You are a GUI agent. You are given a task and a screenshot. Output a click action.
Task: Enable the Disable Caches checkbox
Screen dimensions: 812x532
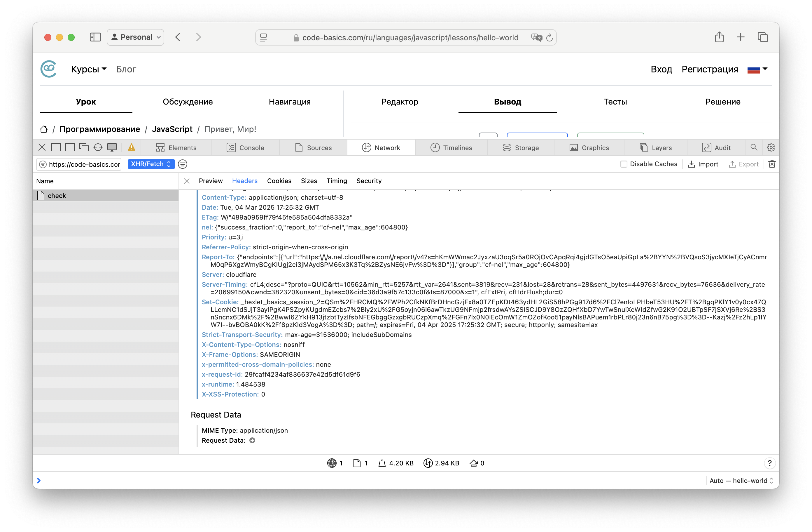coord(624,164)
